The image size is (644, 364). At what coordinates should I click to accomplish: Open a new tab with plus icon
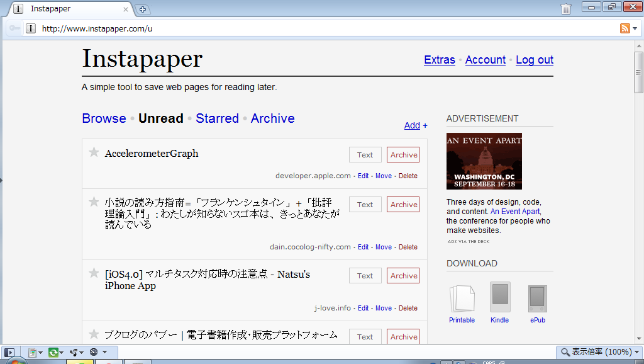coord(143,9)
